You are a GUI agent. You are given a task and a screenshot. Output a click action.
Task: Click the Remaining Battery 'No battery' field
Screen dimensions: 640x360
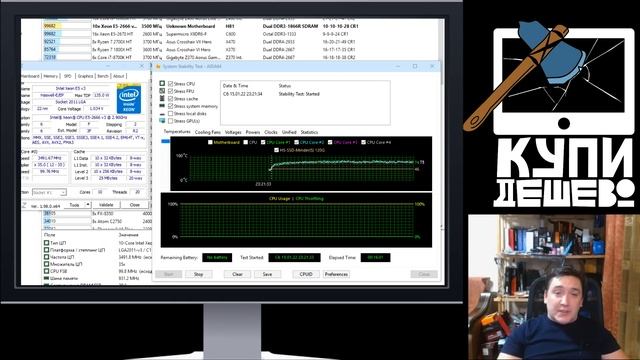pos(217,258)
